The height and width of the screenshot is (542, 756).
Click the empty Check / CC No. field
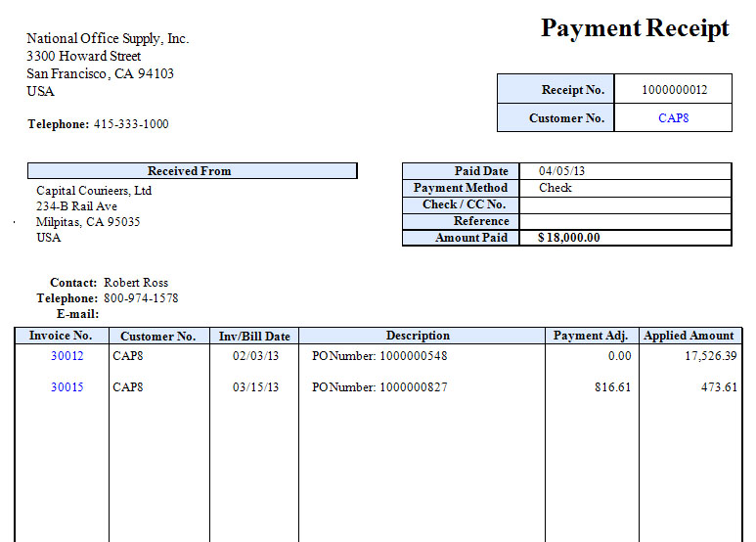point(624,204)
